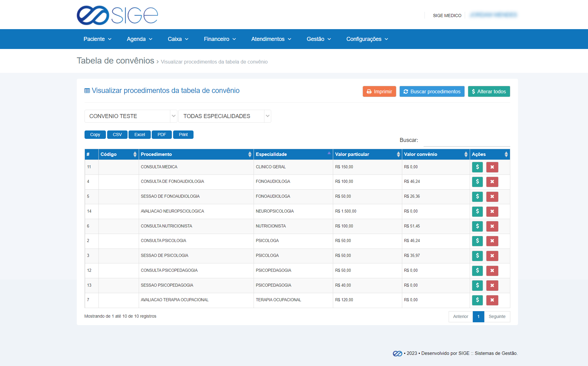The height and width of the screenshot is (366, 588).
Task: Expand the Paciente menu
Action: pos(98,39)
